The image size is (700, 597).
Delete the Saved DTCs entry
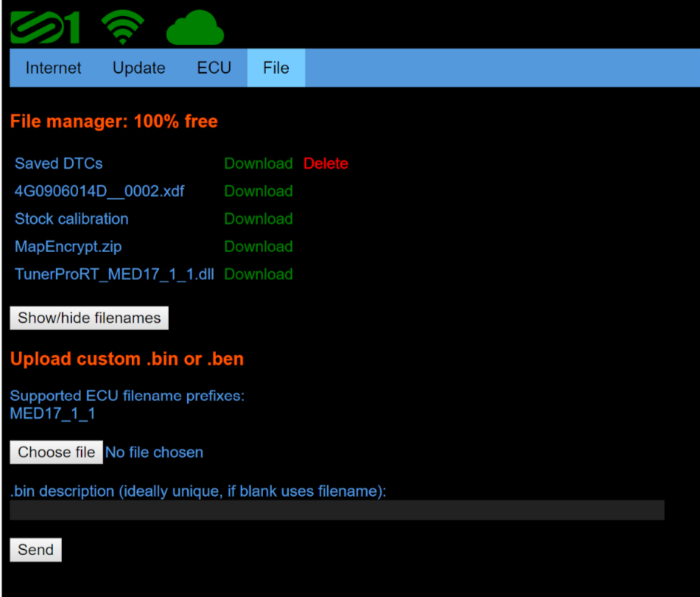tap(326, 164)
